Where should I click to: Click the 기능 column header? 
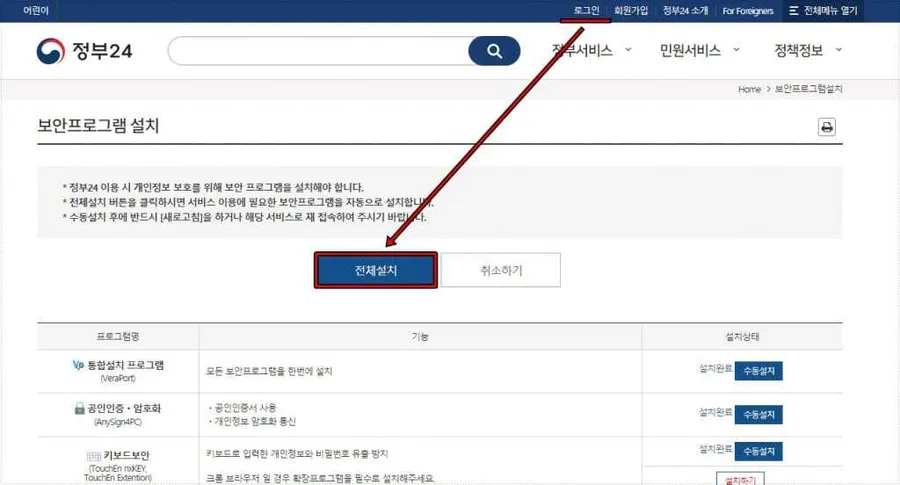[x=420, y=336]
